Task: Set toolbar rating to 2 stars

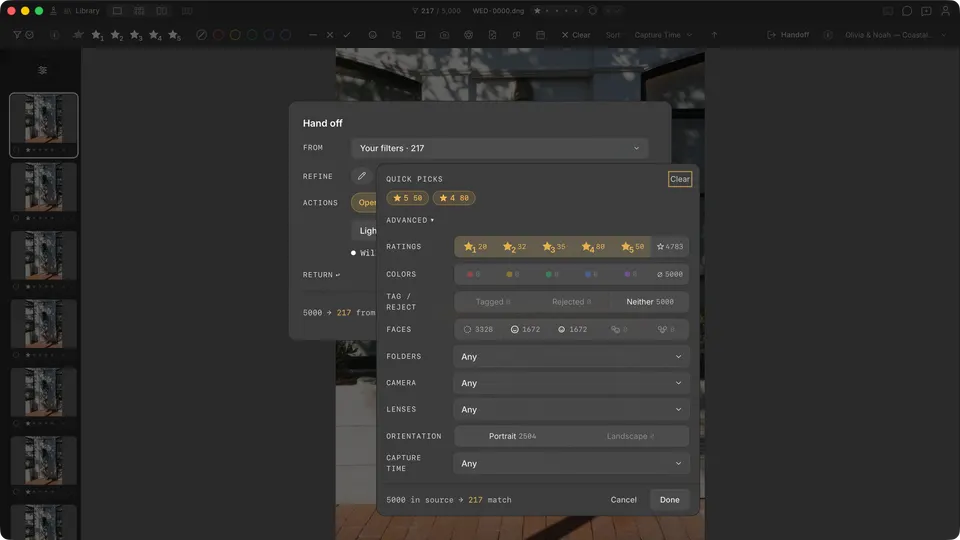Action: click(116, 36)
